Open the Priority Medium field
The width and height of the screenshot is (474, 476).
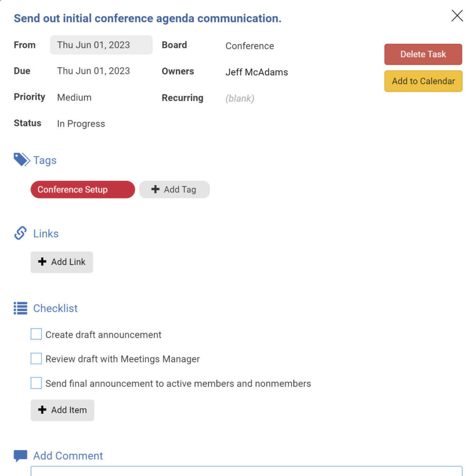[x=74, y=98]
